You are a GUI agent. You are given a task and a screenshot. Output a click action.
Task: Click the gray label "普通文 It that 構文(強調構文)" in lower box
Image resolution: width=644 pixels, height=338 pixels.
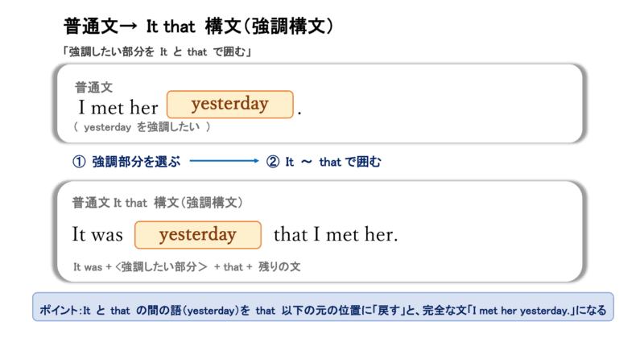pyautogui.click(x=157, y=202)
